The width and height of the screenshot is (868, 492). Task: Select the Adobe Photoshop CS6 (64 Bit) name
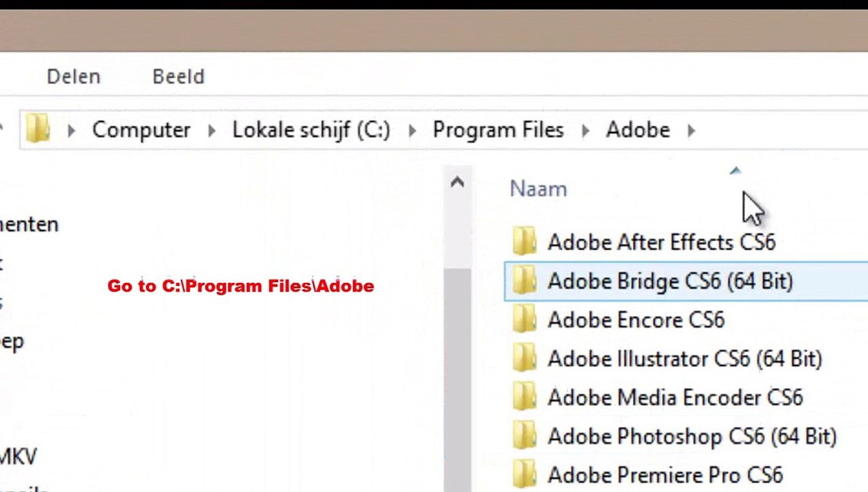692,437
